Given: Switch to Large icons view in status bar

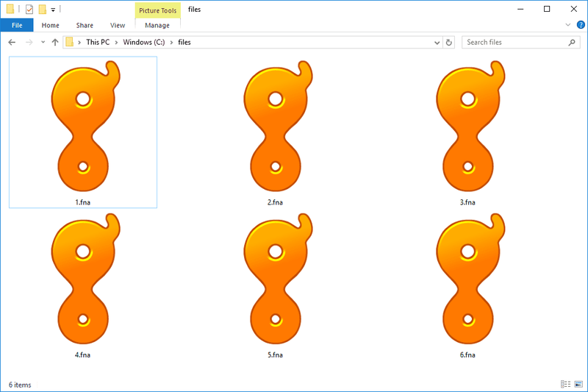Looking at the screenshot, I should click(x=578, y=384).
